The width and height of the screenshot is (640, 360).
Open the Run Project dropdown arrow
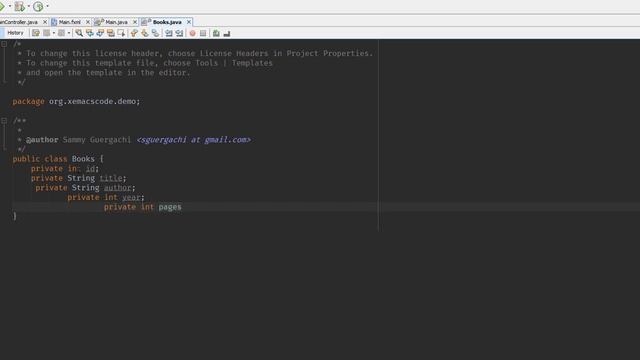[x=10, y=7]
